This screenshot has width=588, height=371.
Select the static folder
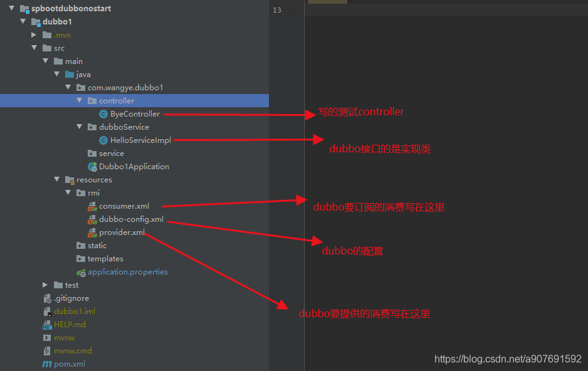[97, 246]
